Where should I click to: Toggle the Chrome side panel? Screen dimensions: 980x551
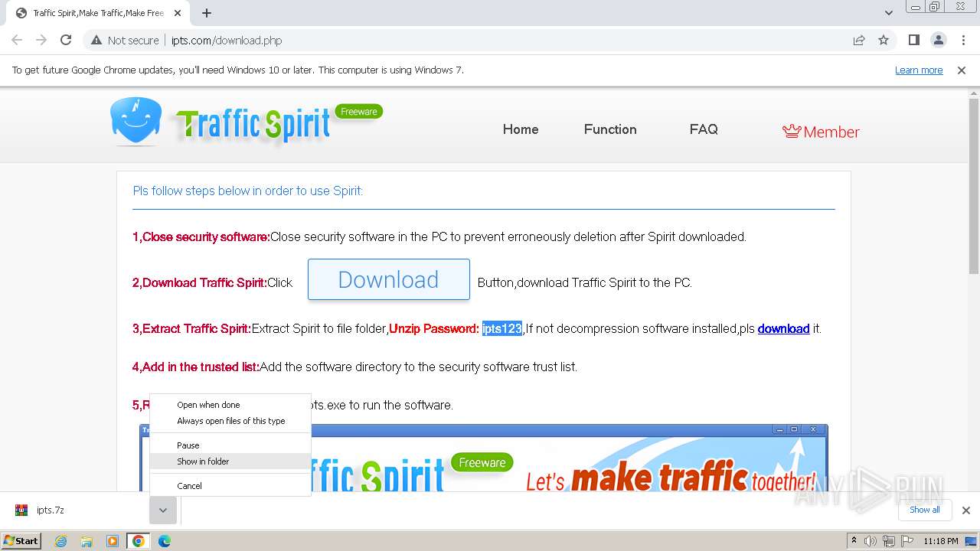914,41
